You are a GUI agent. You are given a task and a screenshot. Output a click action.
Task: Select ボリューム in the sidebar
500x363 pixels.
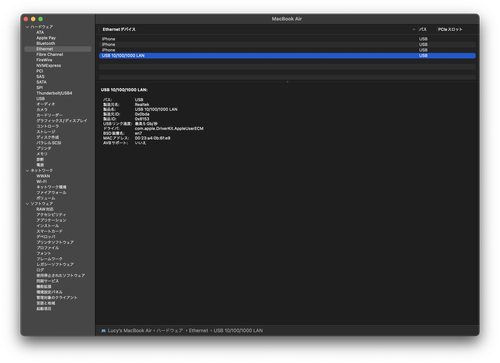46,198
